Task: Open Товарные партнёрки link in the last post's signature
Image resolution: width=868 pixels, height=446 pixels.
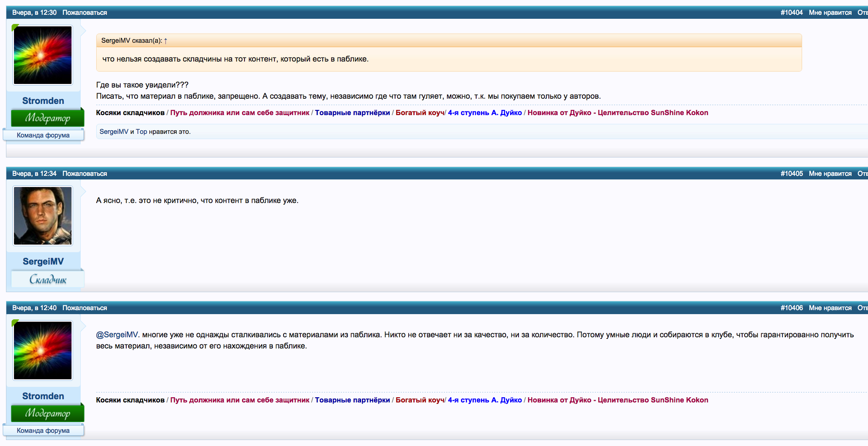Action: click(352, 400)
